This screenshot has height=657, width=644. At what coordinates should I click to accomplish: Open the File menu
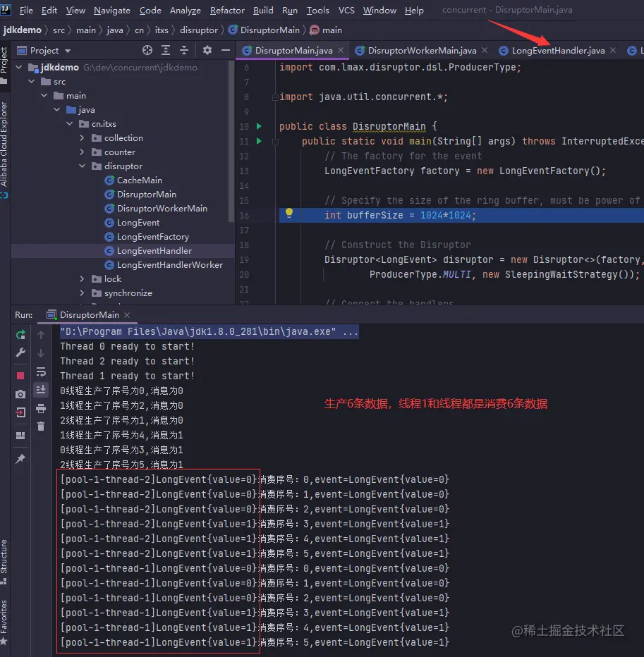(26, 10)
